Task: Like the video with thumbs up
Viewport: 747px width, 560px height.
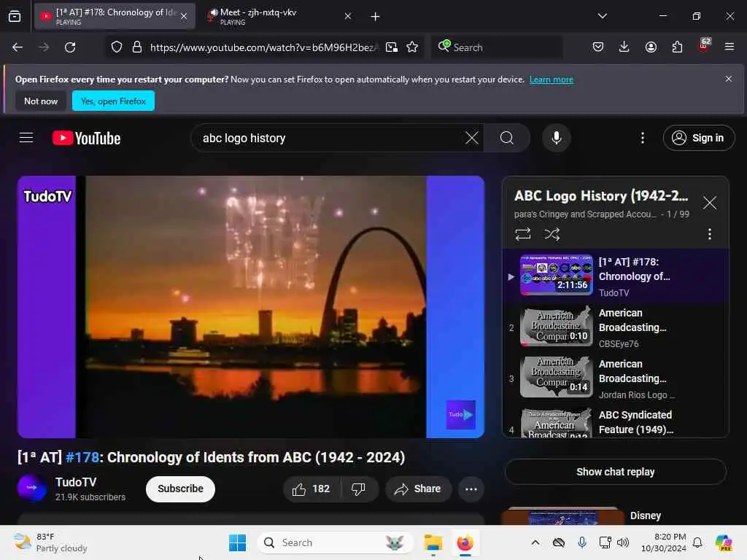Action: (311, 489)
